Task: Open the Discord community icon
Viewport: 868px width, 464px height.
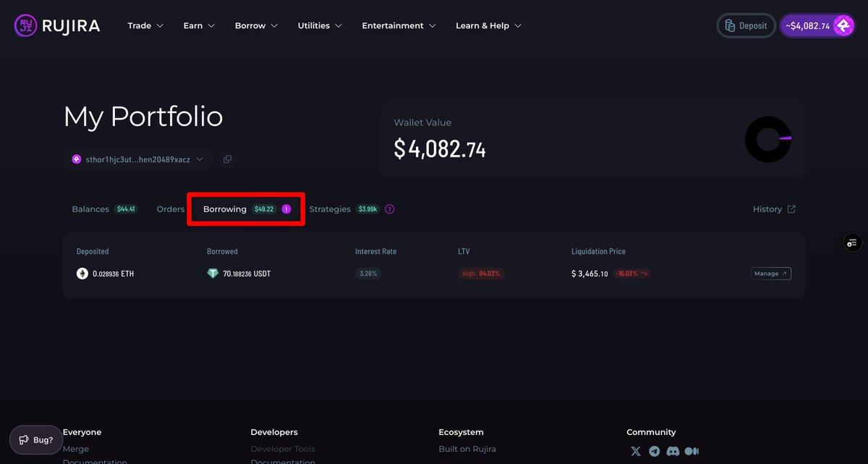Action: [x=673, y=451]
